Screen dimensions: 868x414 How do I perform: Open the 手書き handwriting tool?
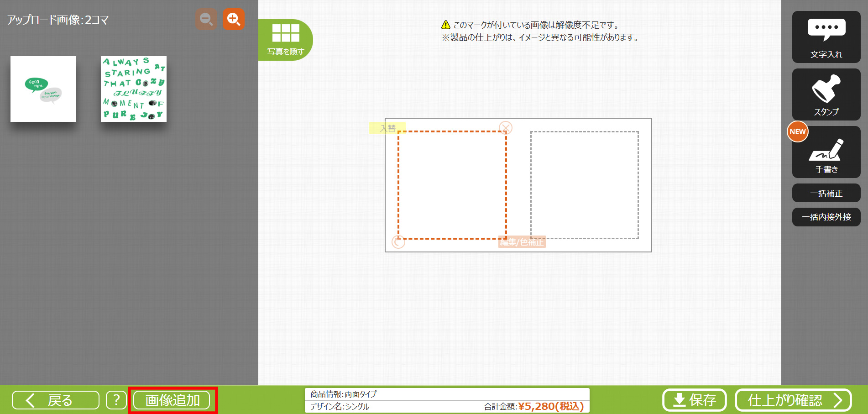826,152
